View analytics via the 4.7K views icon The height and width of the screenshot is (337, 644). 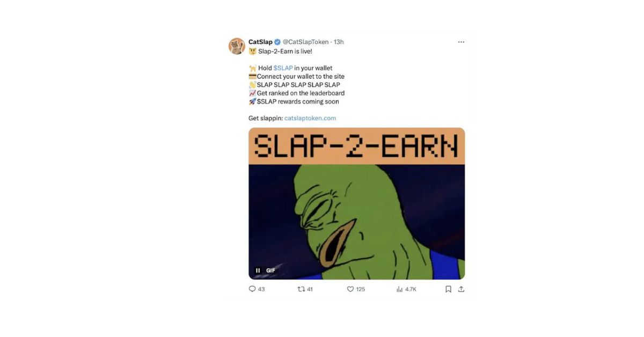[x=399, y=289]
